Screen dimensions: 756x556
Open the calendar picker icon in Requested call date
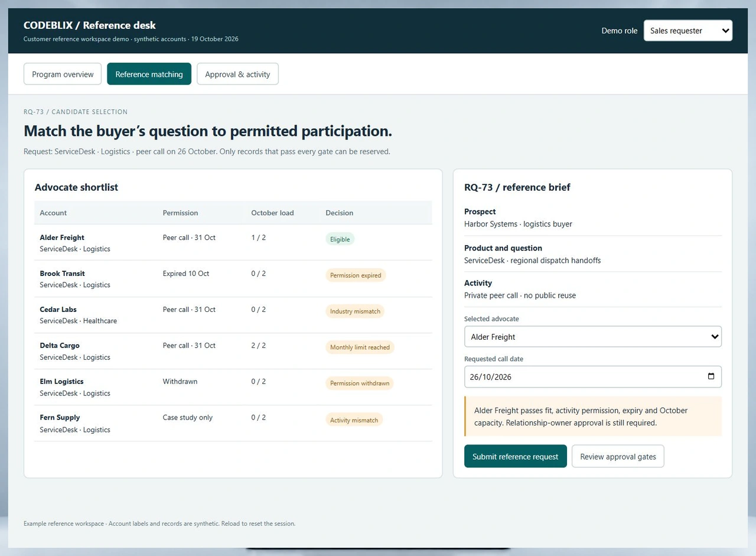click(711, 376)
